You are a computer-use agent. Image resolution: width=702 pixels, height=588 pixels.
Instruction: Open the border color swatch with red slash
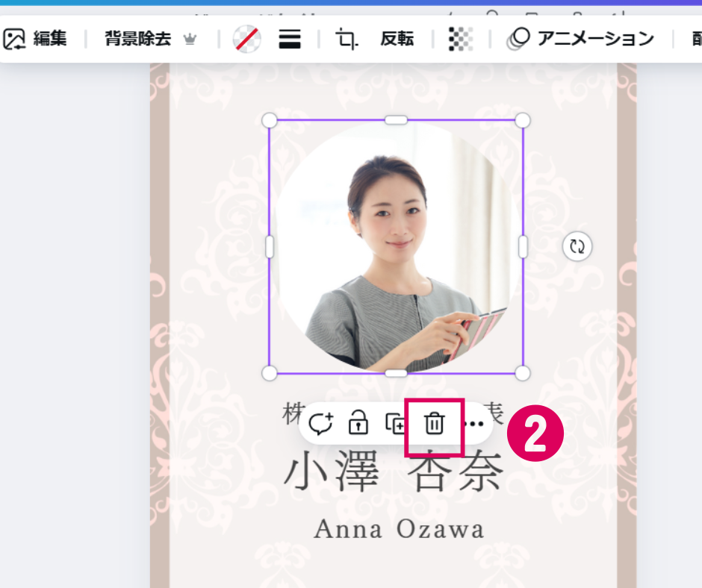[x=246, y=39]
